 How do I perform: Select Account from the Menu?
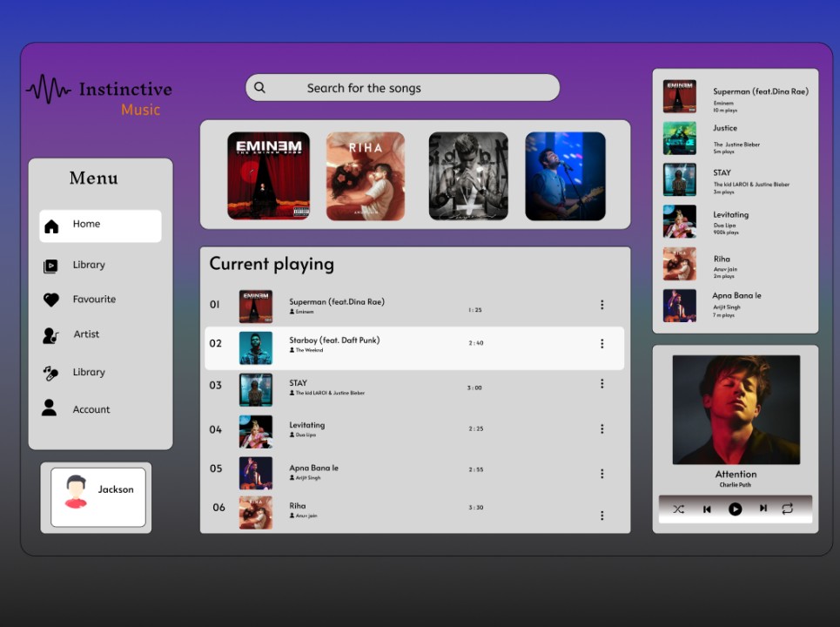tap(91, 408)
